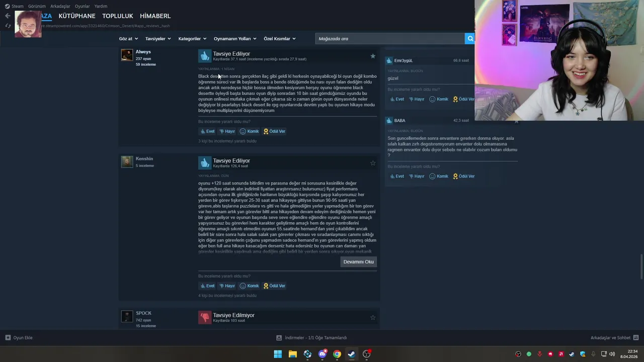This screenshot has height=362, width=644.
Task: Toggle the star on SPOCK's review
Action: (x=373, y=317)
